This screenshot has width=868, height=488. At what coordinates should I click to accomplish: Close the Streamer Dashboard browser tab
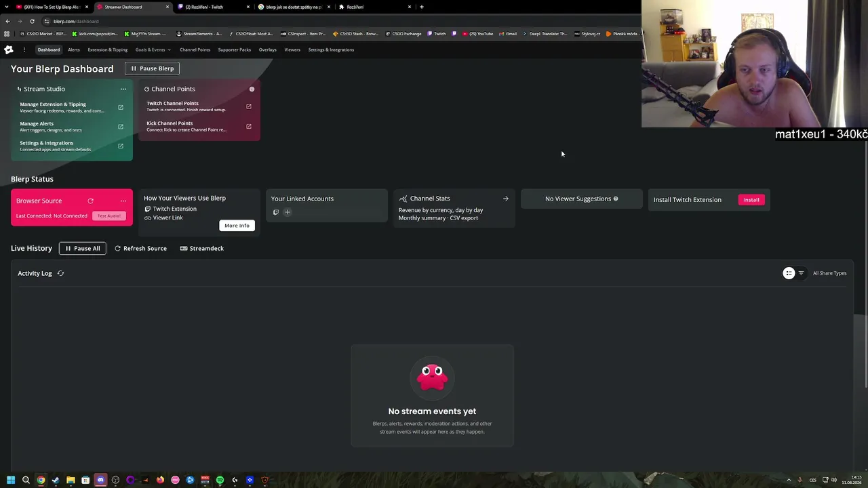tap(167, 7)
